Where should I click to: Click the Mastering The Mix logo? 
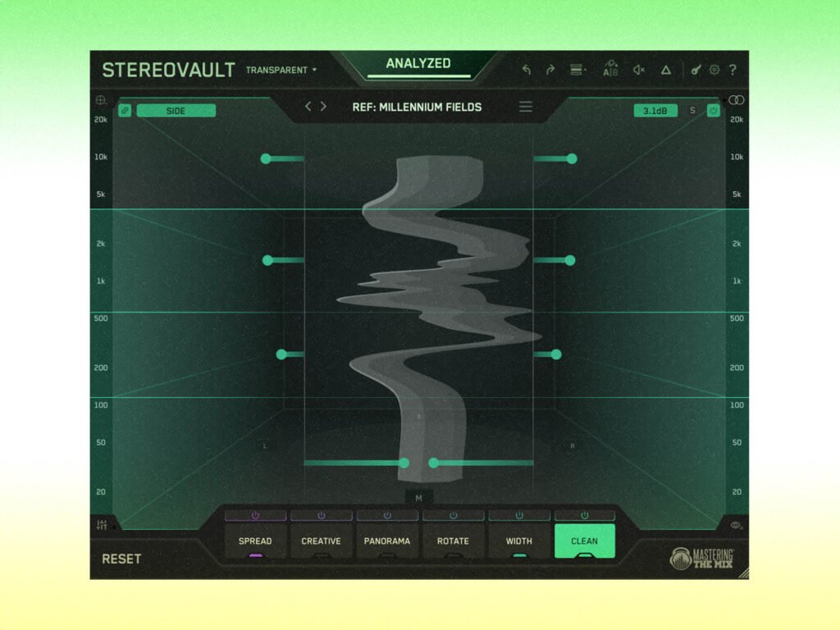point(702,559)
